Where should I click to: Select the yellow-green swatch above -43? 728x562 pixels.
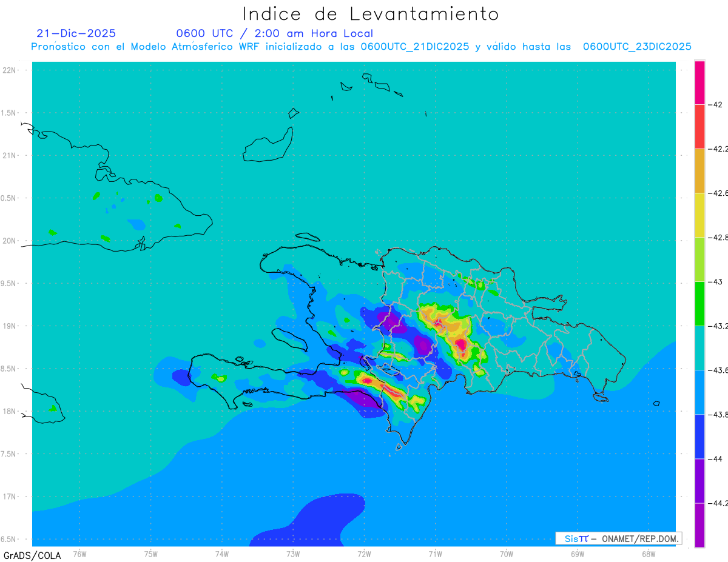(699, 259)
